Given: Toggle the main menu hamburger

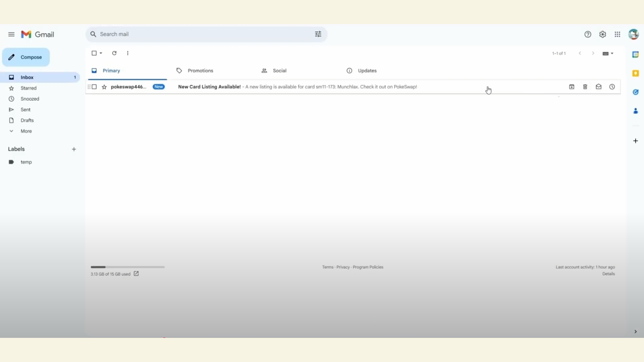Looking at the screenshot, I should click(11, 35).
